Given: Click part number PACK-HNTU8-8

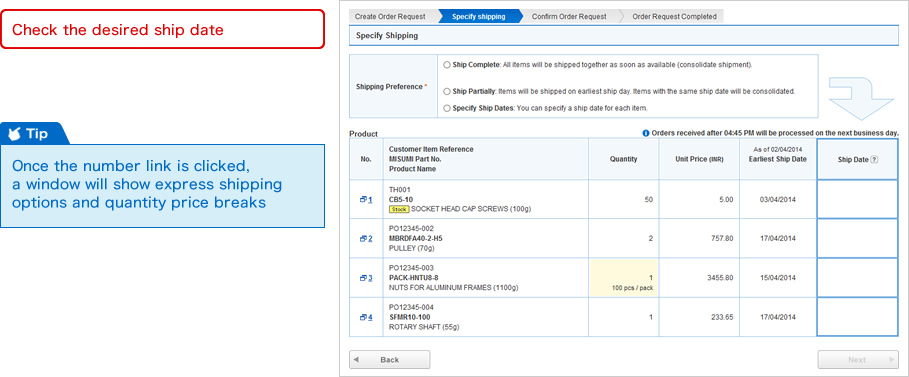Looking at the screenshot, I should click(x=413, y=278).
